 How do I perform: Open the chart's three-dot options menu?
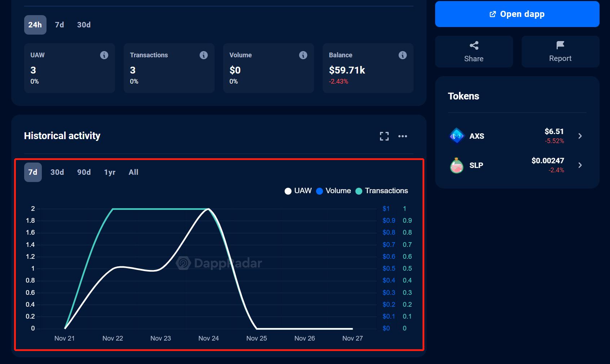tap(402, 136)
